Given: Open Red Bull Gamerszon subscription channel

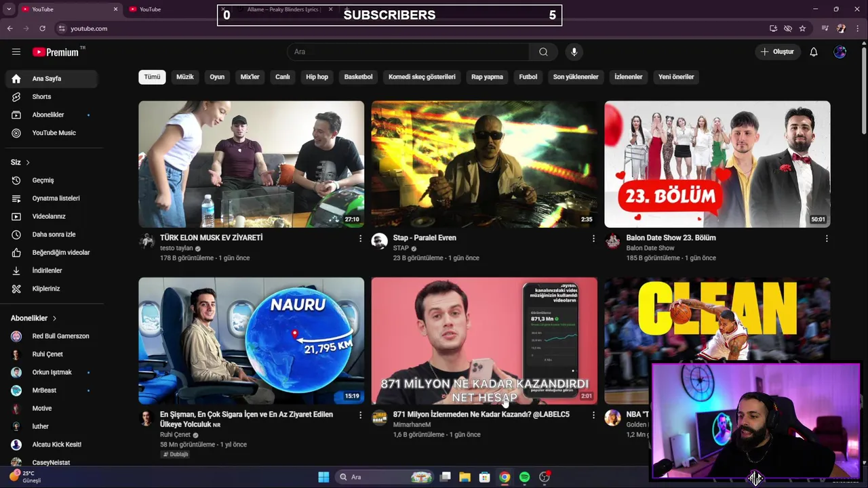Looking at the screenshot, I should (52, 336).
